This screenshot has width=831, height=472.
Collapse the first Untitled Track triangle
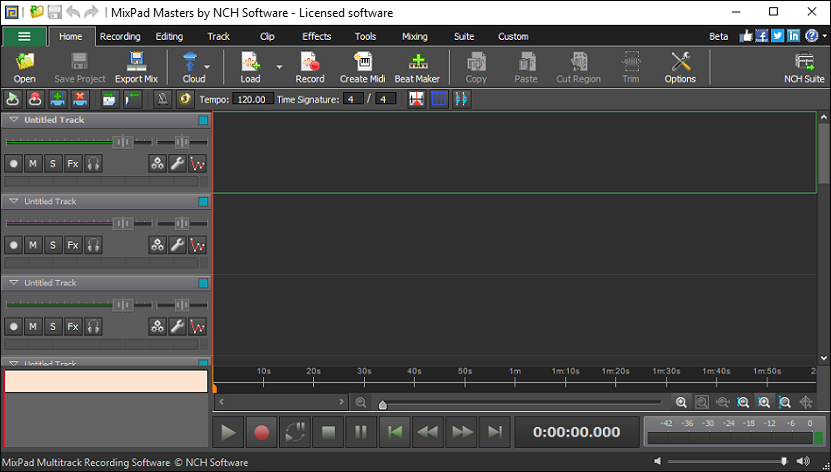[14, 120]
